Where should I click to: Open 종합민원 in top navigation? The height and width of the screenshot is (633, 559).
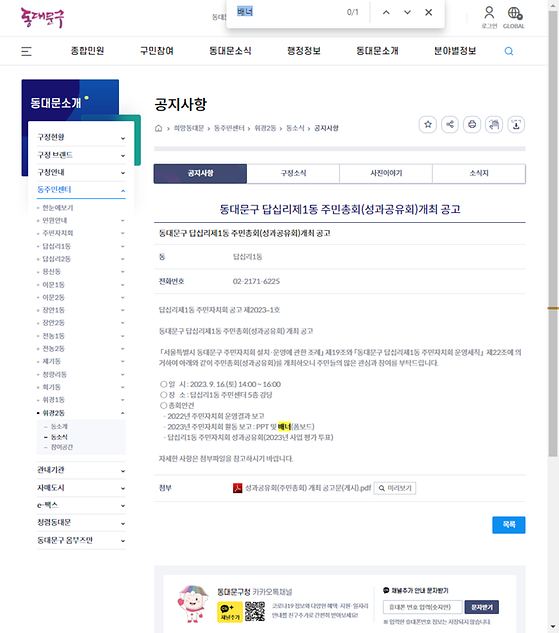tap(87, 51)
